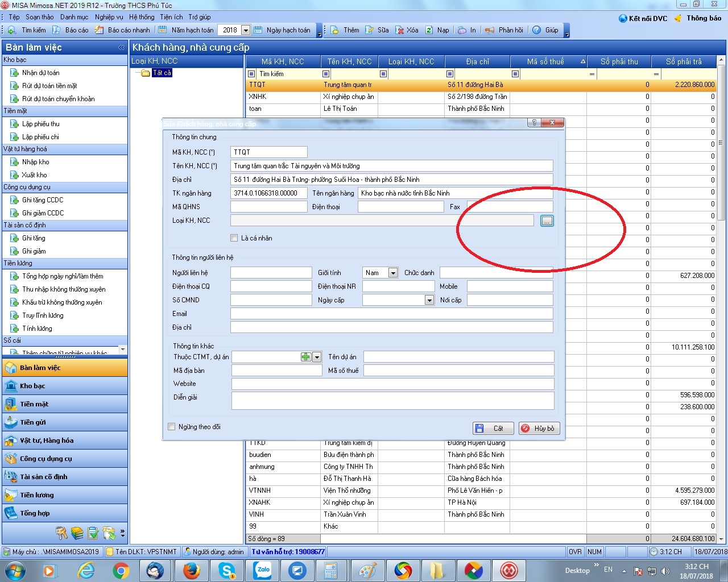The width and height of the screenshot is (728, 582).
Task: Open Danh mục menu
Action: tap(75, 17)
